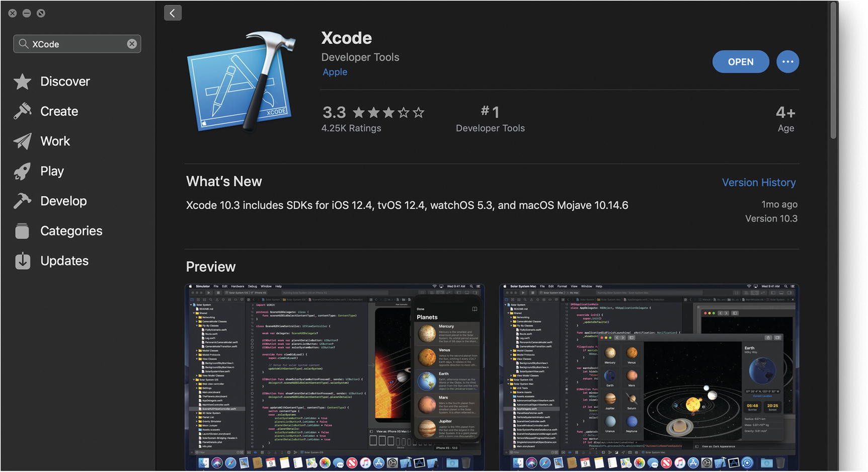Click the Discover star icon
Image resolution: width=868 pixels, height=472 pixels.
point(22,82)
